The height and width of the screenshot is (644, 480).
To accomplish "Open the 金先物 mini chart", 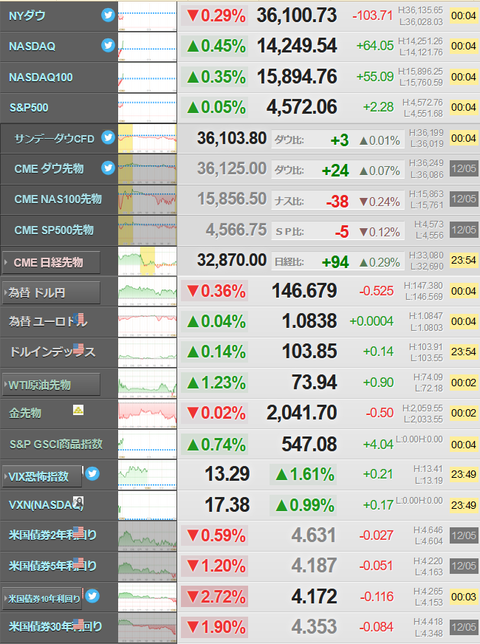I will click(147, 413).
